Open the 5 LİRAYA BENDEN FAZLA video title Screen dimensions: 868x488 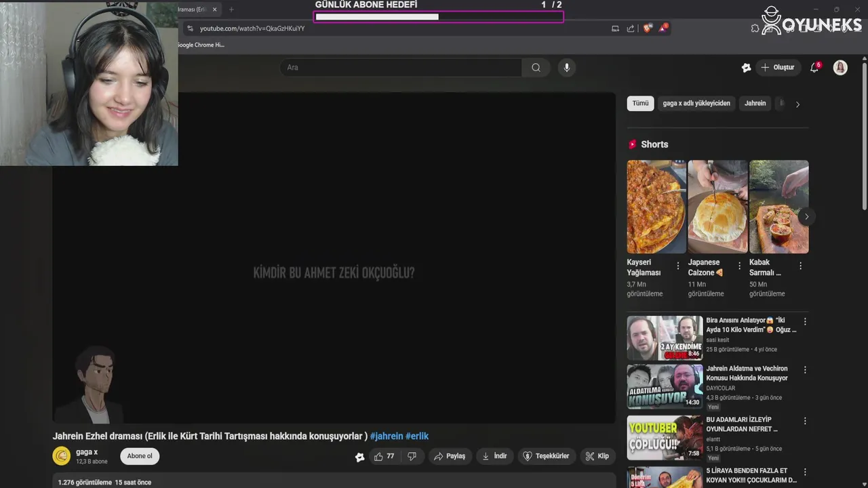pyautogui.click(x=751, y=475)
